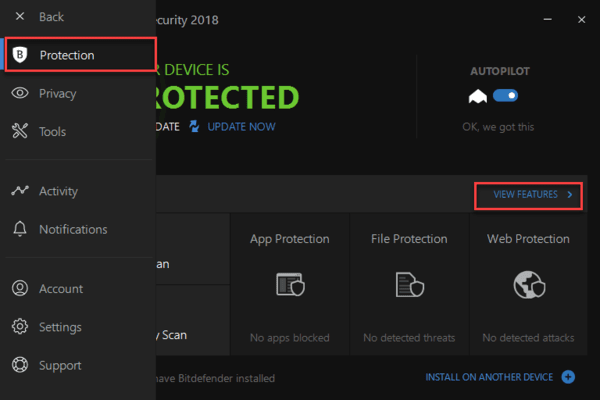The width and height of the screenshot is (600, 400).
Task: Click INSTALL ON ANOTHER DEVICE link
Action: 489,377
